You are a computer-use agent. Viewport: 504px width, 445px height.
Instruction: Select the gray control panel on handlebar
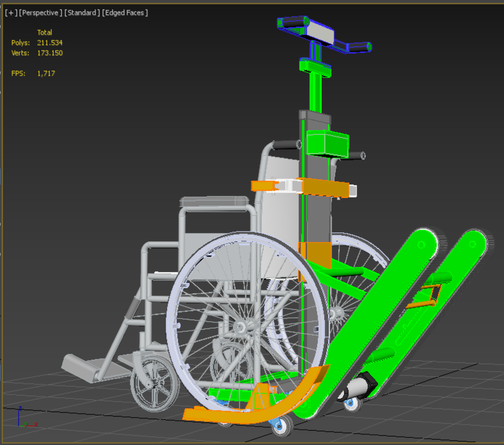point(320,33)
